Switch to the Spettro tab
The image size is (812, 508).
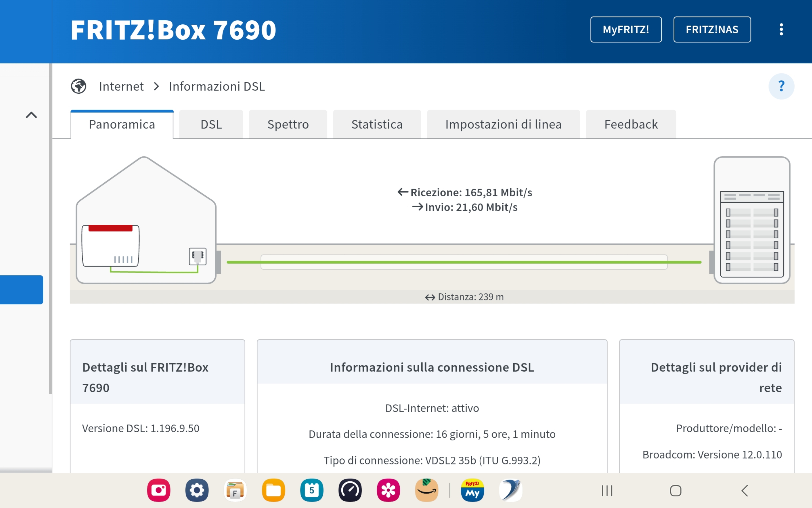[x=288, y=125]
